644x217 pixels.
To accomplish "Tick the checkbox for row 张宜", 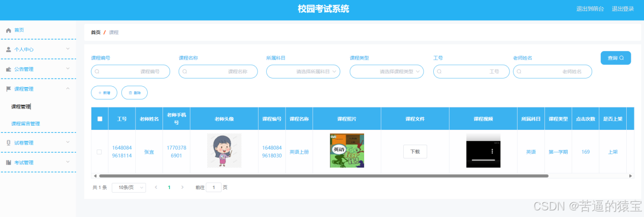I will point(99,152).
